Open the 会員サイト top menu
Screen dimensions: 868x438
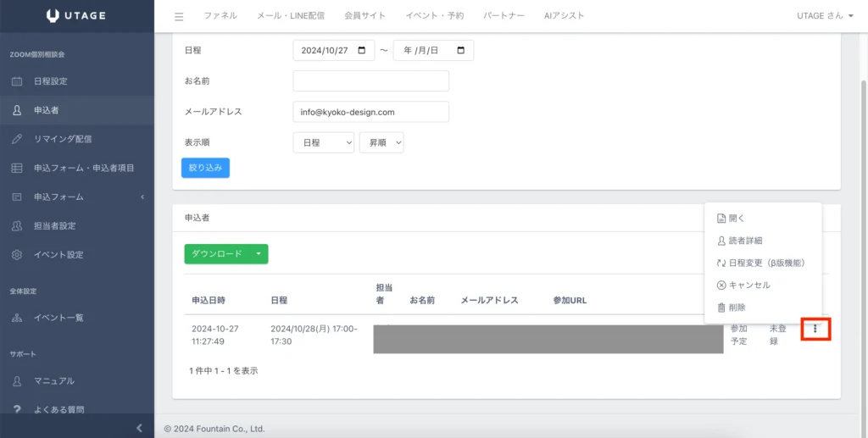pos(364,15)
